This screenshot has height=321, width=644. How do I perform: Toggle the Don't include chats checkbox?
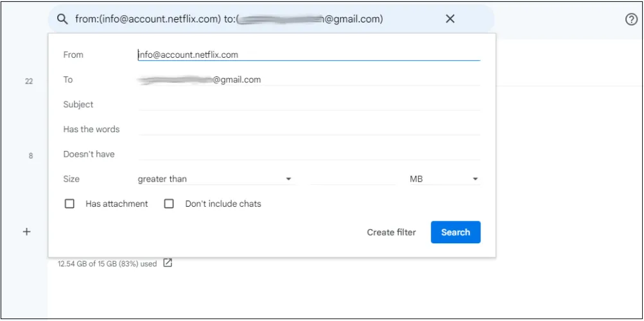click(x=169, y=204)
